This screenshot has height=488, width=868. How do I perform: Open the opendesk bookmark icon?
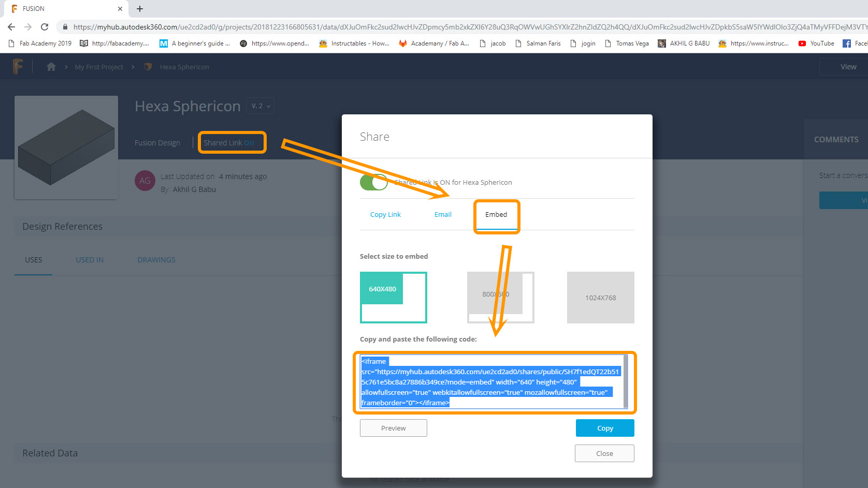click(x=243, y=43)
